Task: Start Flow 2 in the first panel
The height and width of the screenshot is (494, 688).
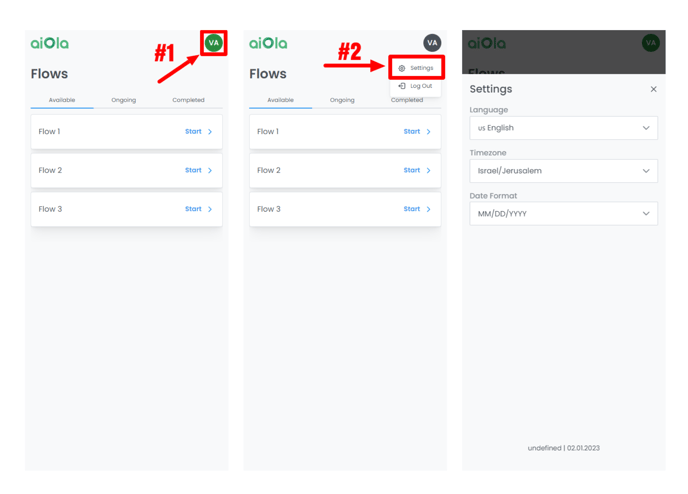Action: pos(193,170)
